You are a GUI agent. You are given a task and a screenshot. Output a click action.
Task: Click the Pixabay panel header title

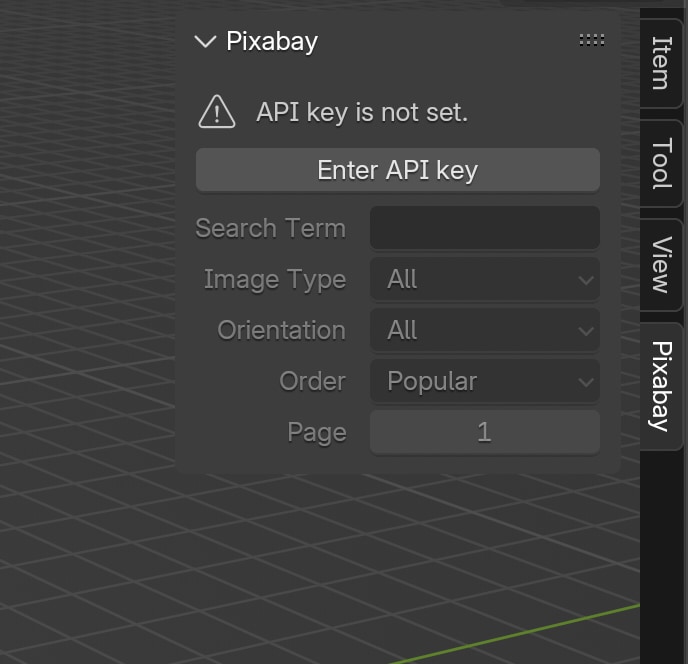click(272, 42)
